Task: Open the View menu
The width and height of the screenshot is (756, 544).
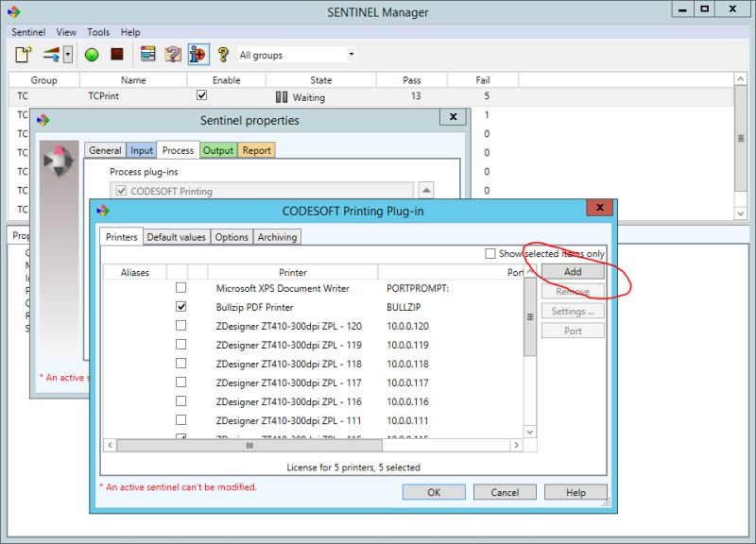Action: coord(66,32)
